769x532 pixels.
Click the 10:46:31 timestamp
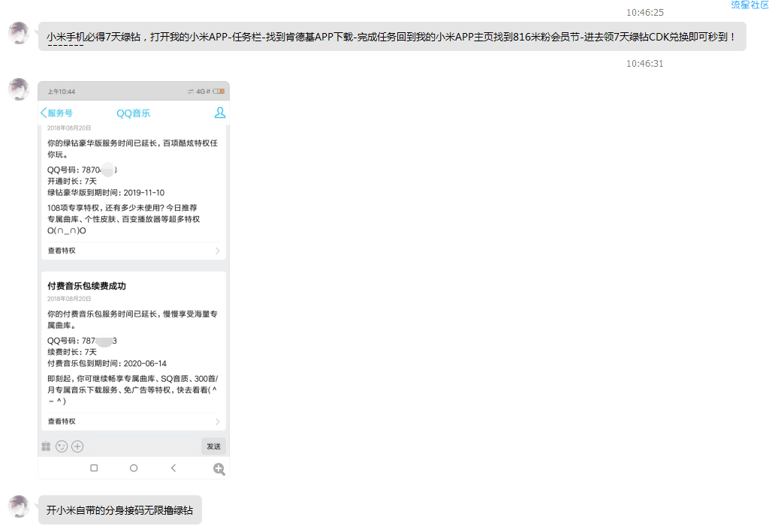pyautogui.click(x=645, y=63)
